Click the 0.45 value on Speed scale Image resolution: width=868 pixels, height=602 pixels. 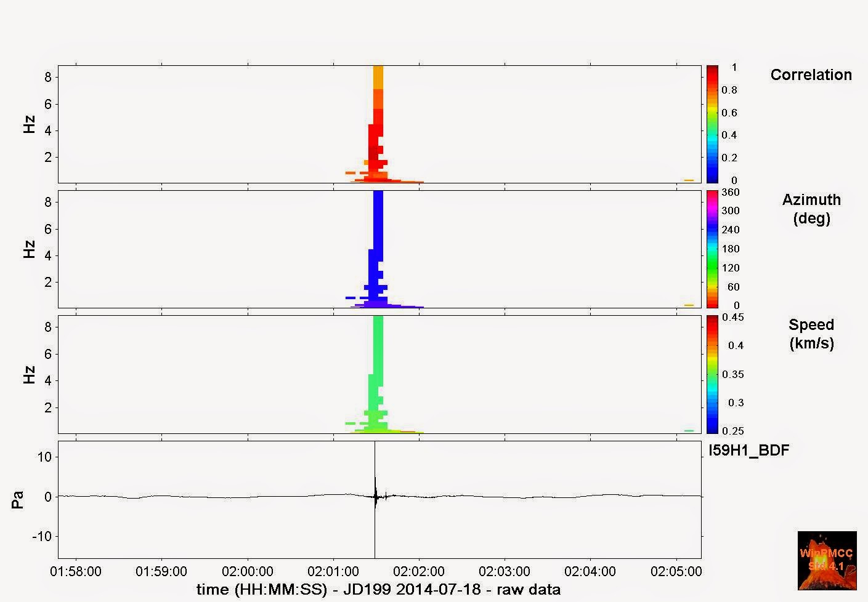point(733,318)
